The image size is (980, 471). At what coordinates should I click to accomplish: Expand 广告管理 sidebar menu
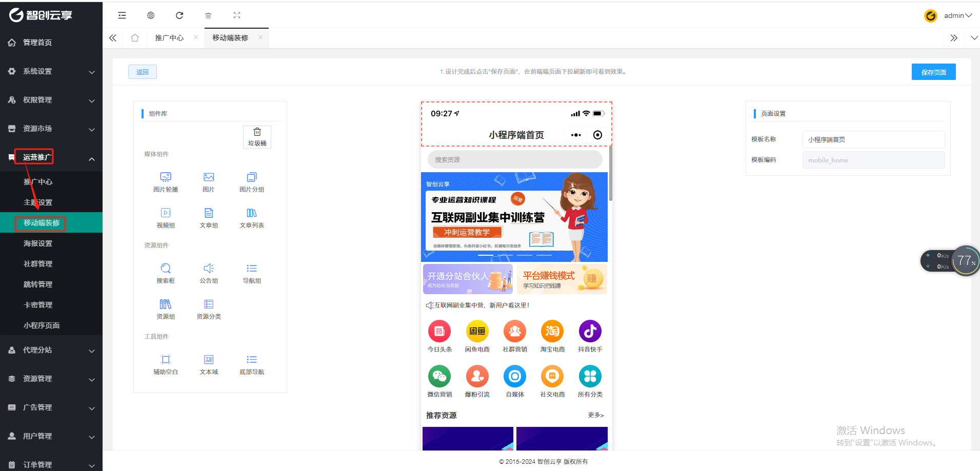[51, 407]
